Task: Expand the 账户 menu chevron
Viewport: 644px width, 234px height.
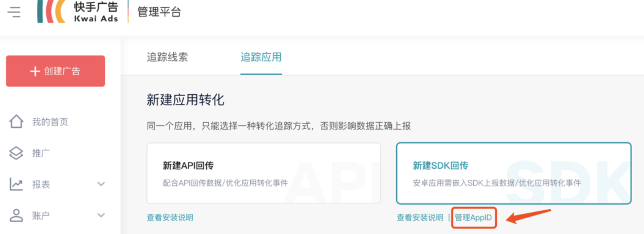Action: (x=101, y=215)
